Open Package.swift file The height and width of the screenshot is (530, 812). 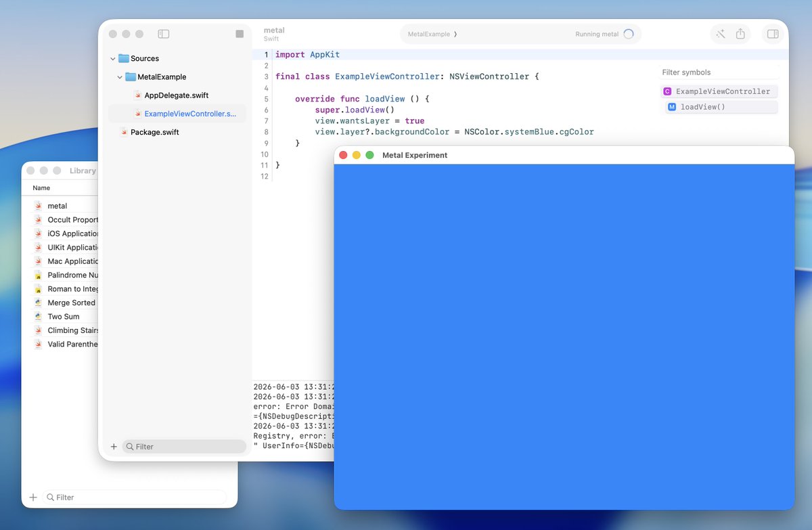point(155,132)
